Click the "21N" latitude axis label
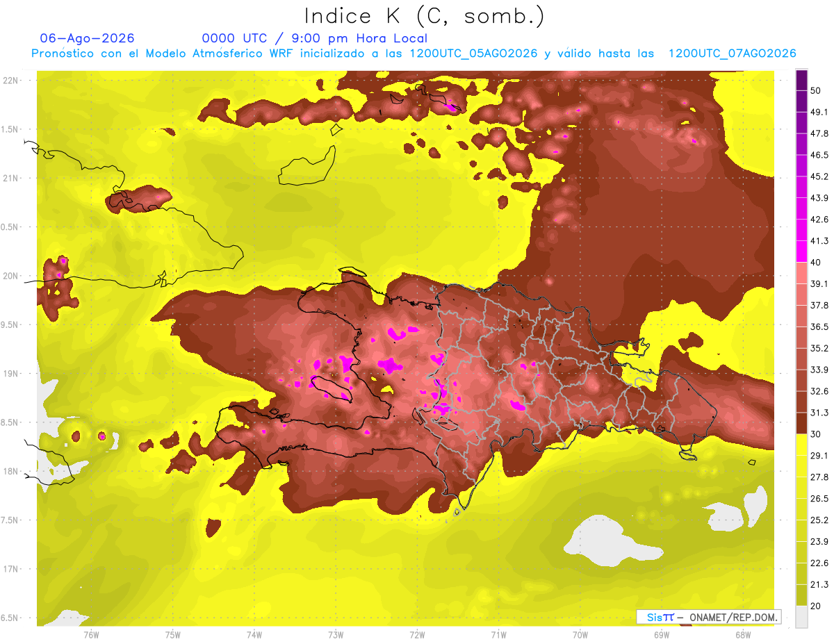Image resolution: width=834 pixels, height=644 pixels. 12,179
